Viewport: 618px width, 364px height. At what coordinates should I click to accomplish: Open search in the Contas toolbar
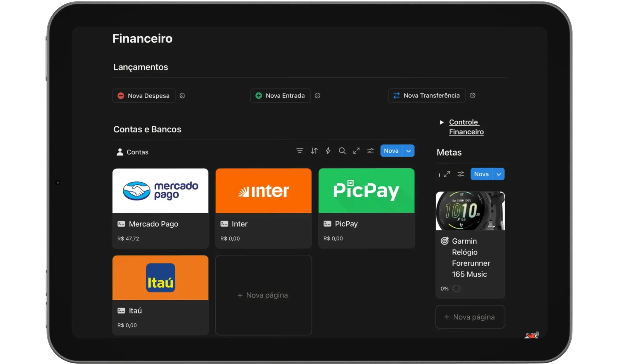point(342,151)
